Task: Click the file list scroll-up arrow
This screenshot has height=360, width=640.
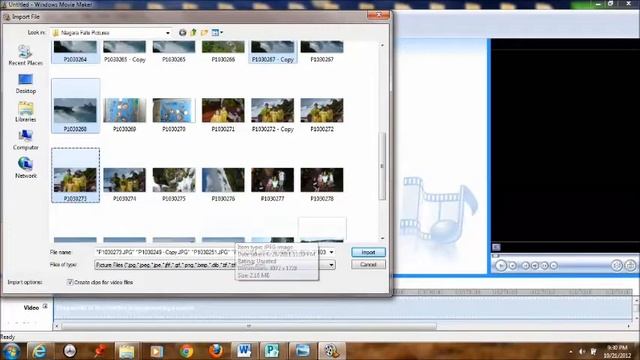Action: [x=382, y=45]
